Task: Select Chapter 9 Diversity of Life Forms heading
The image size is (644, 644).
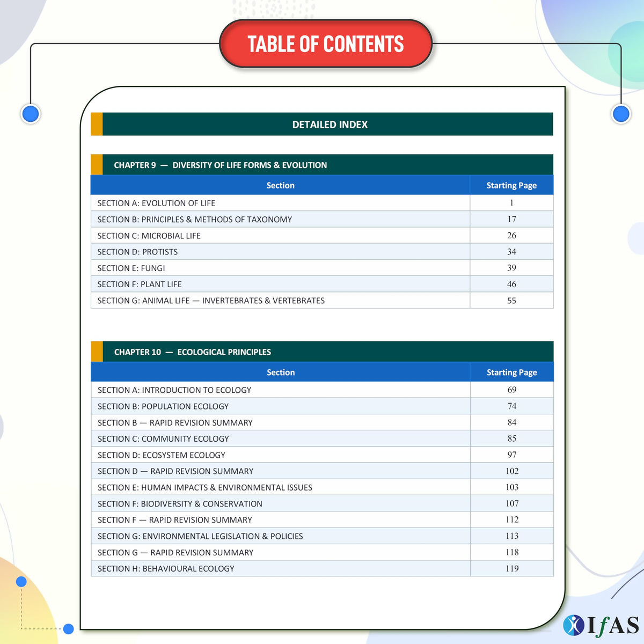Action: pos(322,165)
